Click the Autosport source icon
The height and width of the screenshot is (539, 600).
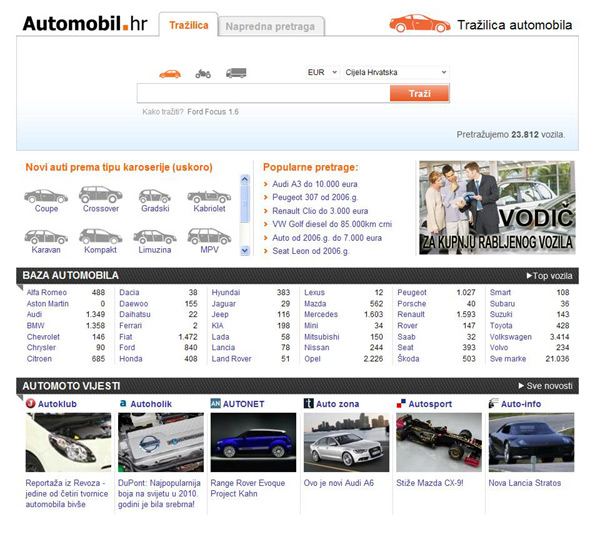tap(401, 404)
